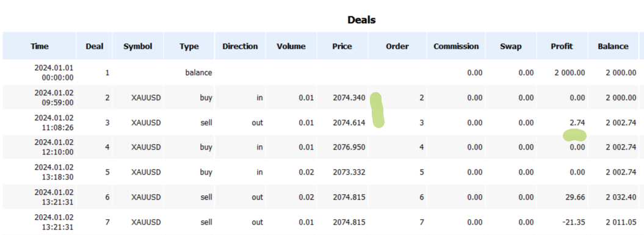This screenshot has width=644, height=235.
Task: Click the Swap column header
Action: (511, 46)
